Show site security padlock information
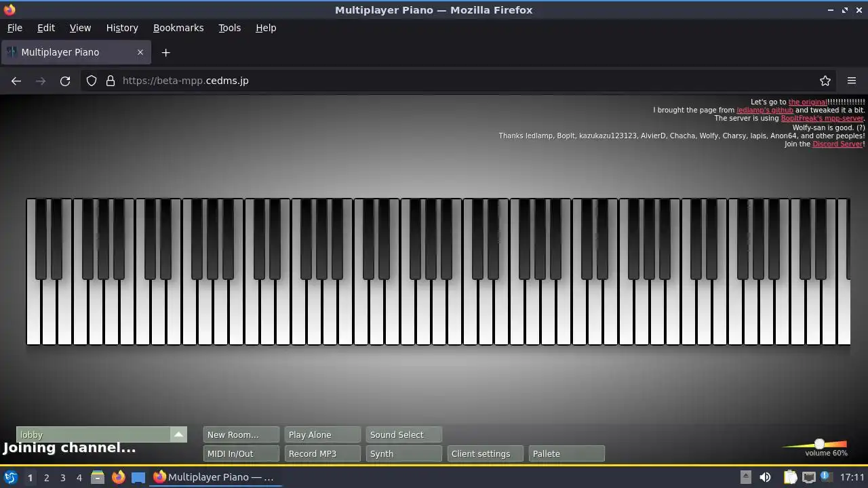 coord(111,81)
